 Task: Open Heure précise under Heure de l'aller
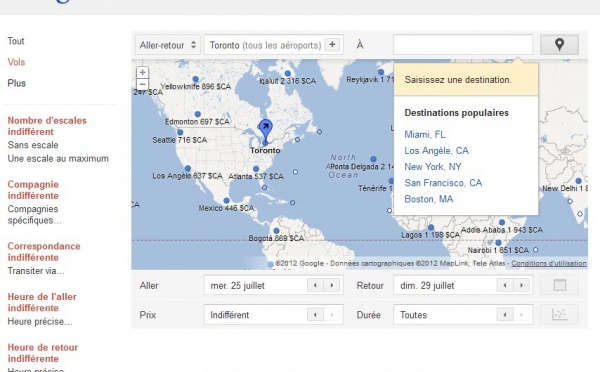[x=40, y=321]
